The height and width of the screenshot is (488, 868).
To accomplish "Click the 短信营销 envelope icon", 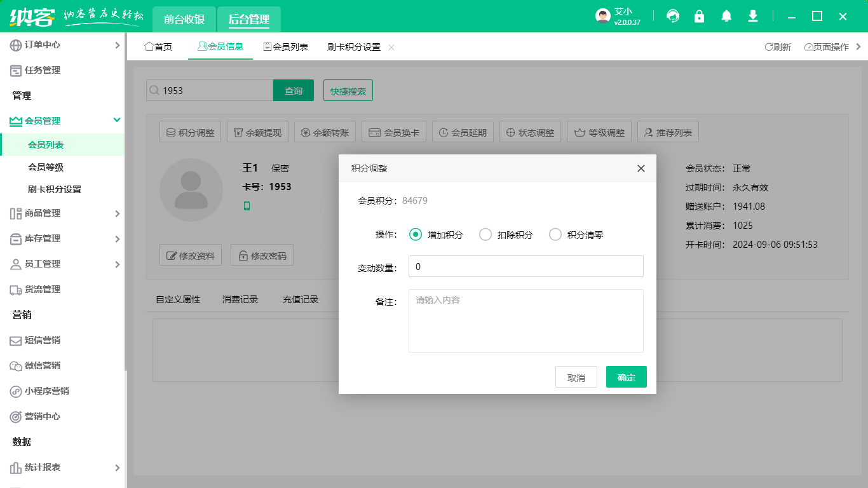I will coord(15,341).
